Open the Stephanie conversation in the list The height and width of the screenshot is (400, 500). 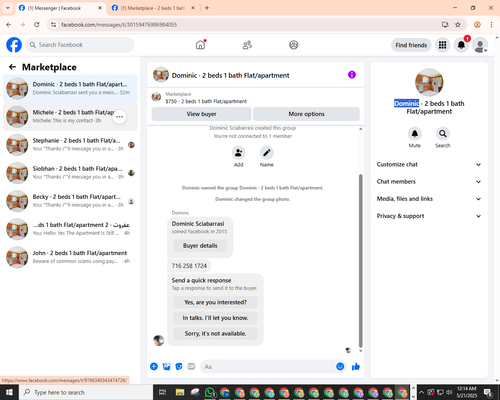pos(70,145)
